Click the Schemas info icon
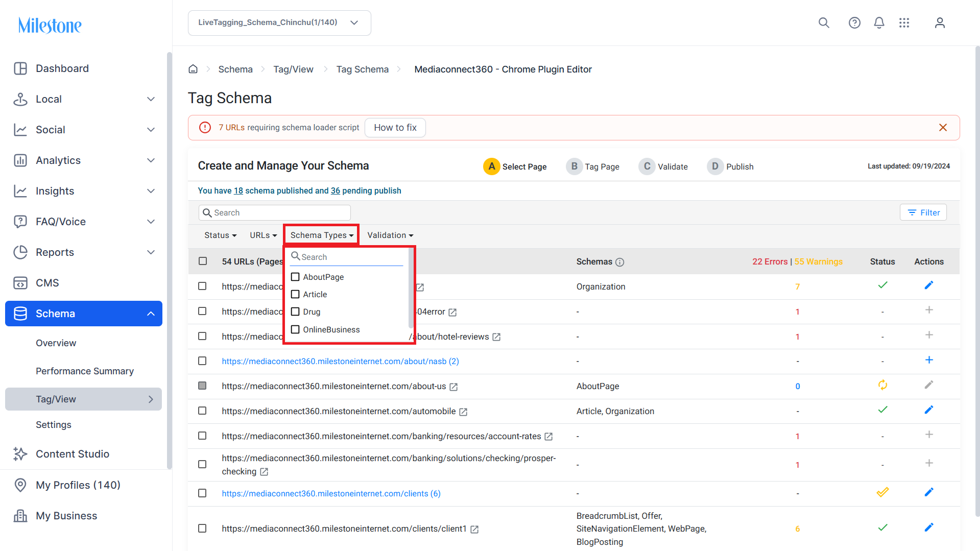The image size is (980, 551). pos(619,262)
